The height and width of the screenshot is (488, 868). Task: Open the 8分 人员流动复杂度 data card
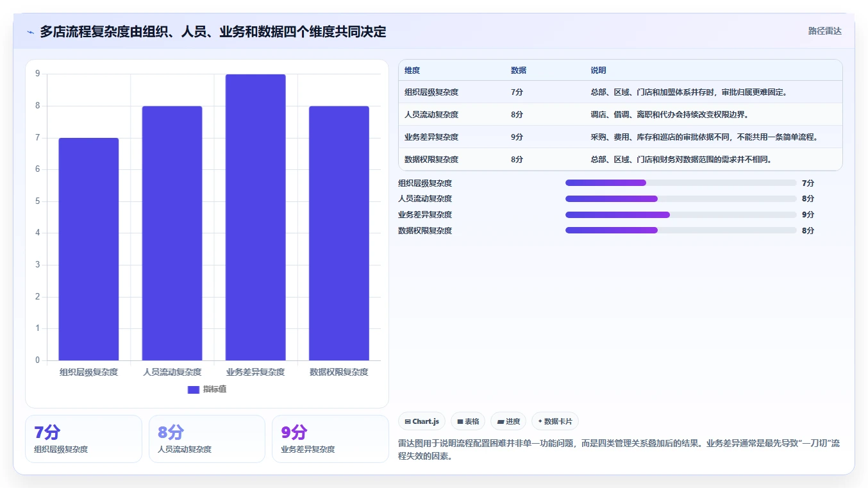[207, 439]
